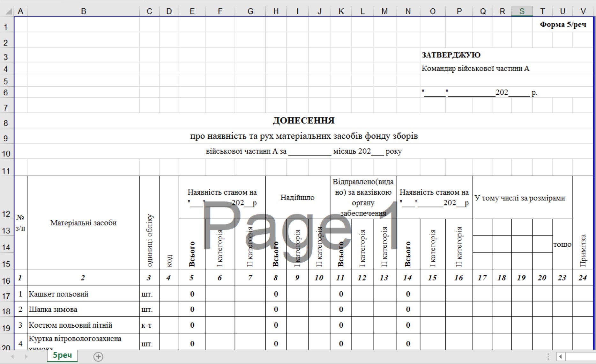Select column S header
Viewport: 596px width, 364px height.
pos(522,11)
